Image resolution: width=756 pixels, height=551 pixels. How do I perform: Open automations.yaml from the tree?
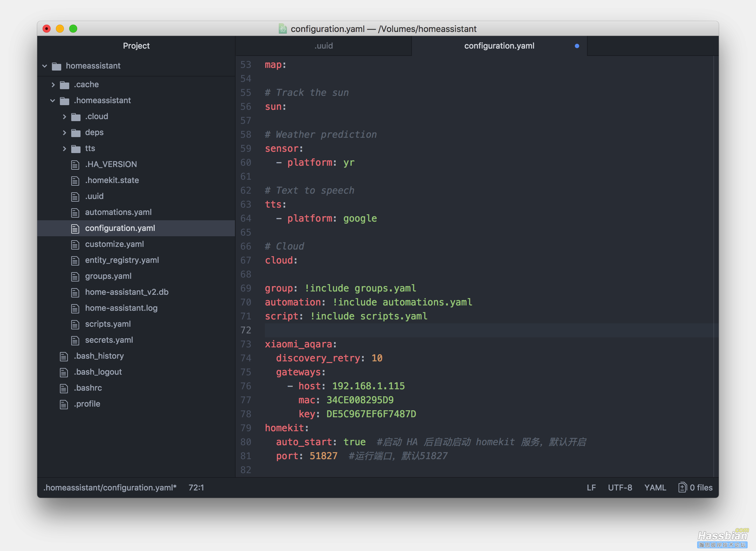tap(118, 212)
